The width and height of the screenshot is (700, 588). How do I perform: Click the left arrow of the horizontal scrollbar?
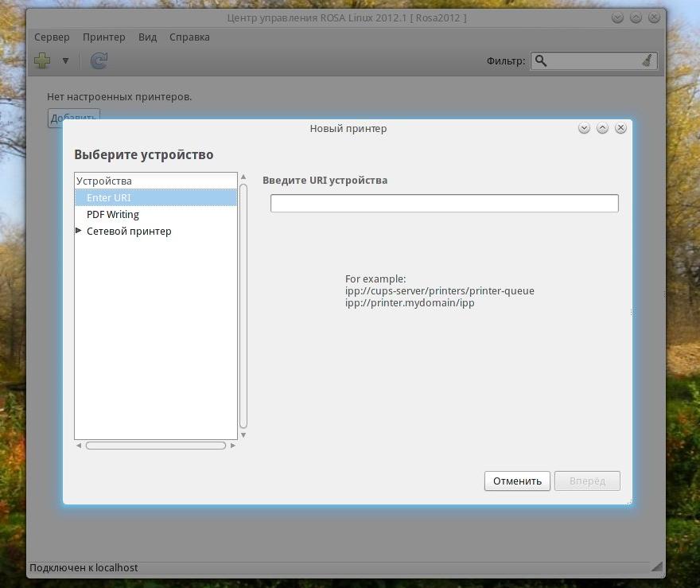(79, 446)
